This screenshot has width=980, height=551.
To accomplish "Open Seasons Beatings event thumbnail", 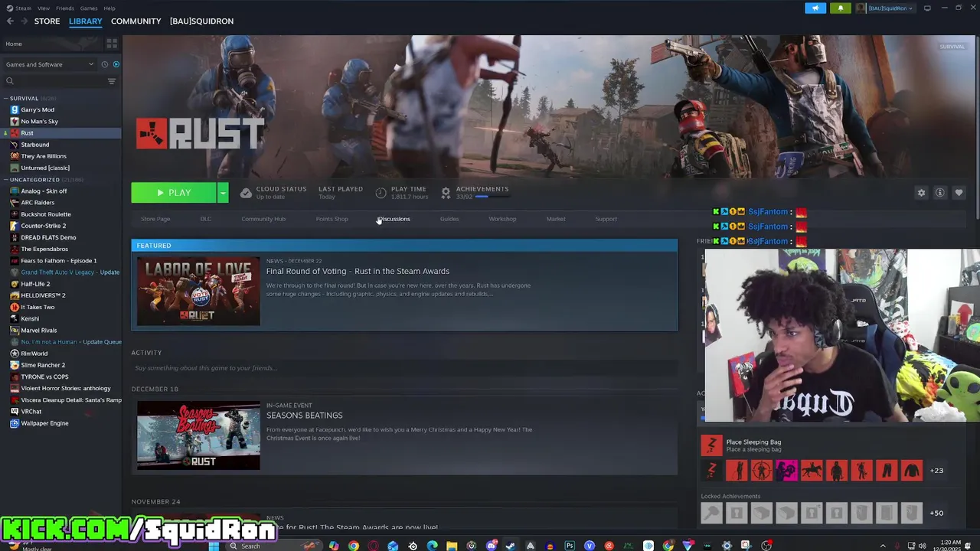I will pos(198,435).
